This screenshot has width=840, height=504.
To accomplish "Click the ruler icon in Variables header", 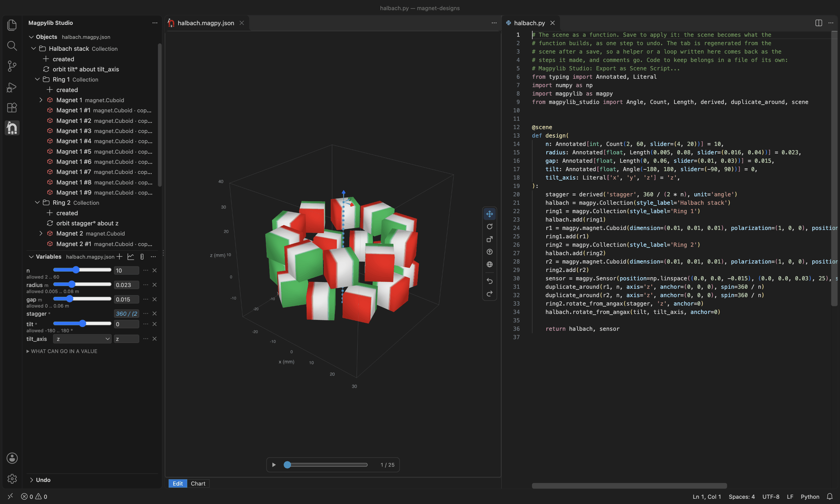I will click(x=142, y=257).
